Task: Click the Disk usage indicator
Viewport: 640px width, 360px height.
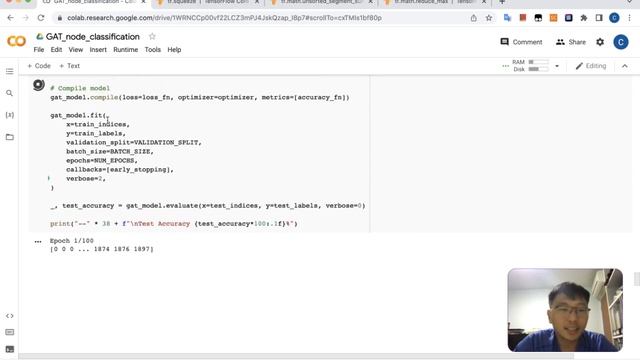Action: click(530, 69)
